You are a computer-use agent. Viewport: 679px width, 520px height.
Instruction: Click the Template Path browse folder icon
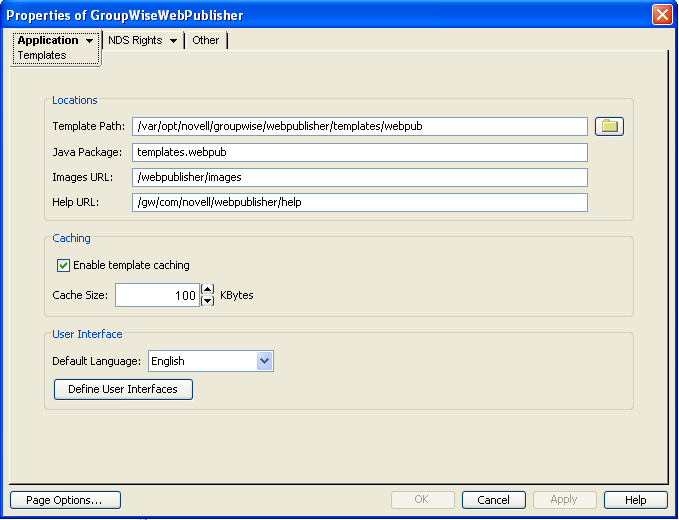coord(609,126)
